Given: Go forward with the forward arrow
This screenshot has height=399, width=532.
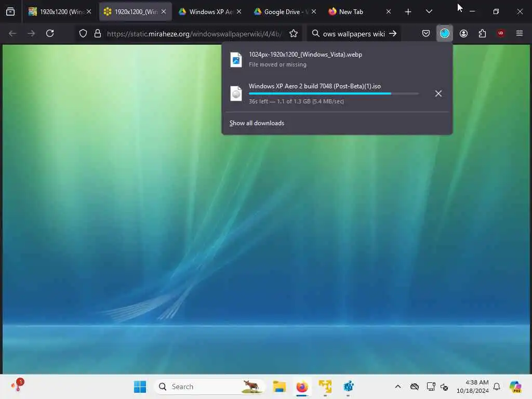Looking at the screenshot, I should [x=31, y=33].
